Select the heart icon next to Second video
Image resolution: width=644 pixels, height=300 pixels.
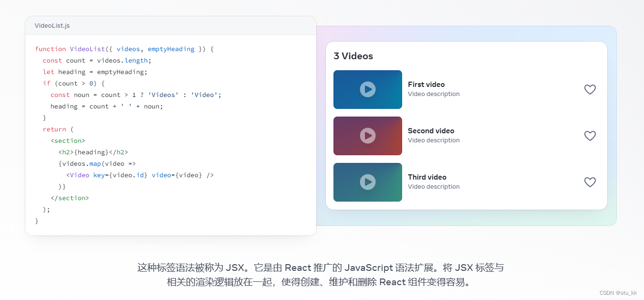[x=590, y=136]
